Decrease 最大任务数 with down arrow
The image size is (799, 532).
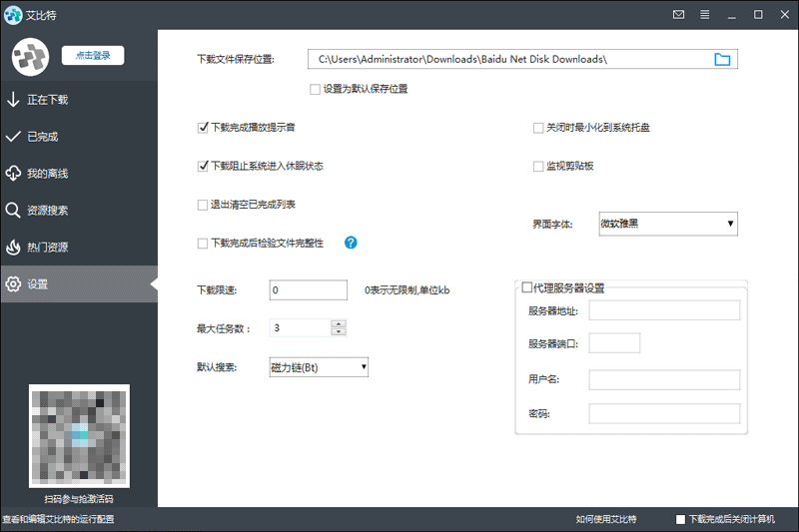pyautogui.click(x=339, y=332)
